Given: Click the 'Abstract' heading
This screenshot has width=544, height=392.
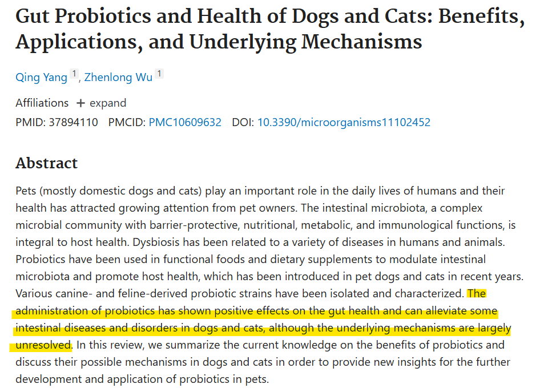Looking at the screenshot, I should (46, 163).
